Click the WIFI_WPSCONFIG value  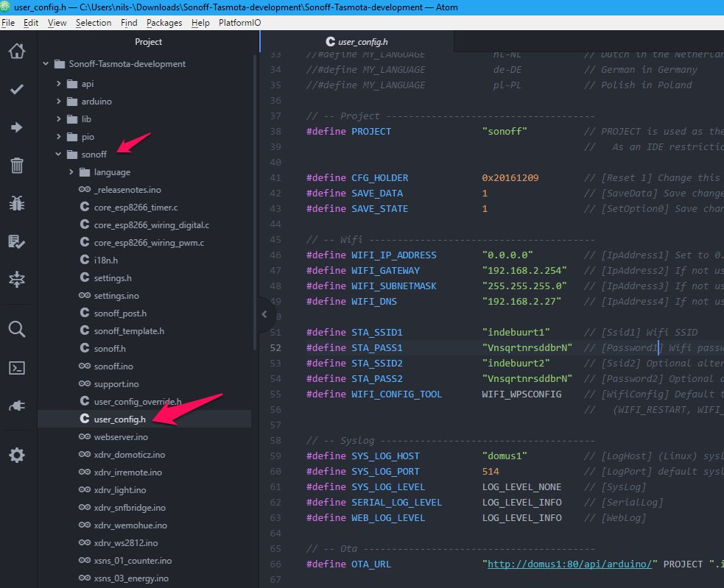click(x=521, y=394)
